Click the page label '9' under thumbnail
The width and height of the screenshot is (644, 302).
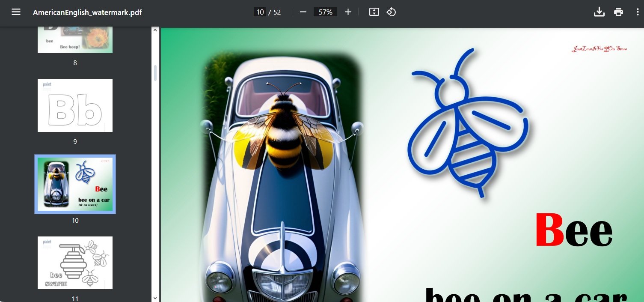(x=75, y=141)
